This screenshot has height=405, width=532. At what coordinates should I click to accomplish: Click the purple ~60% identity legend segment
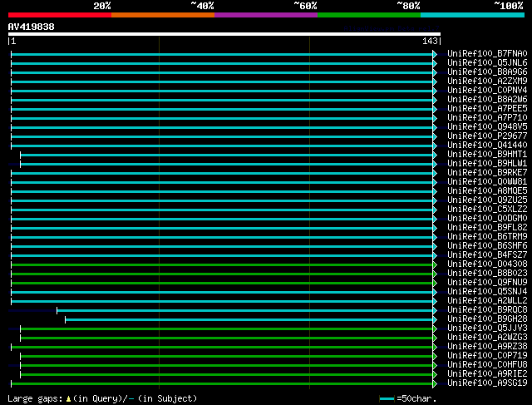[x=266, y=15]
